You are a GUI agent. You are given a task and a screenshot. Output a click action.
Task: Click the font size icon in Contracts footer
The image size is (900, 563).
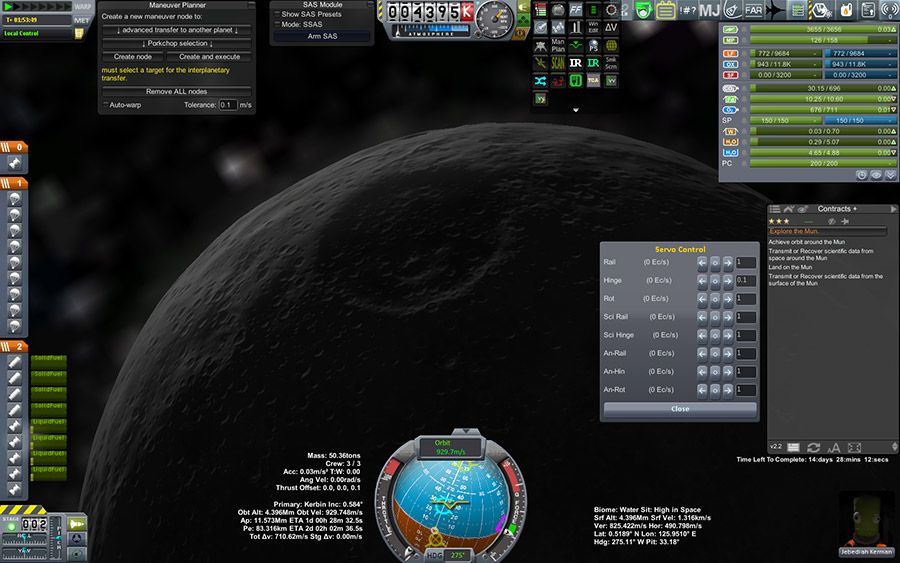833,447
